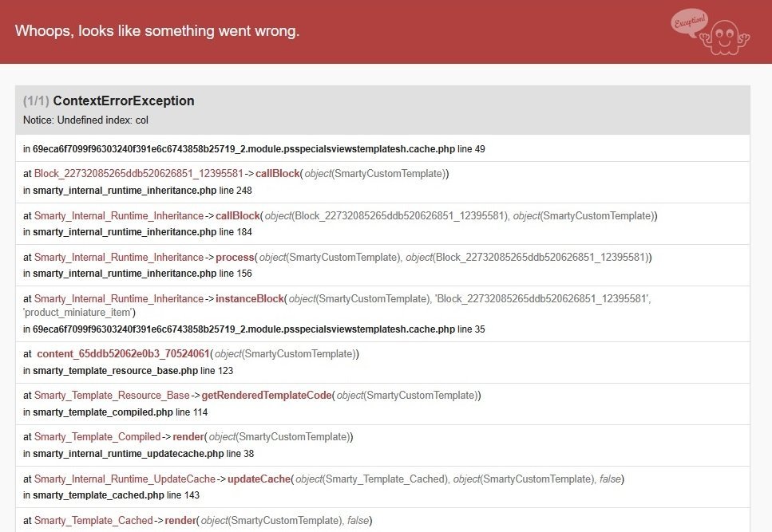Click the updateCache method link
The height and width of the screenshot is (532, 772).
pyautogui.click(x=259, y=479)
